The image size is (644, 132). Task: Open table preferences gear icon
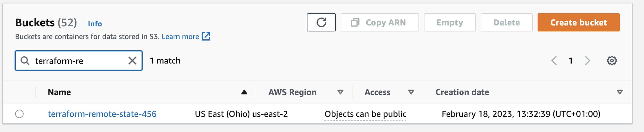point(611,61)
